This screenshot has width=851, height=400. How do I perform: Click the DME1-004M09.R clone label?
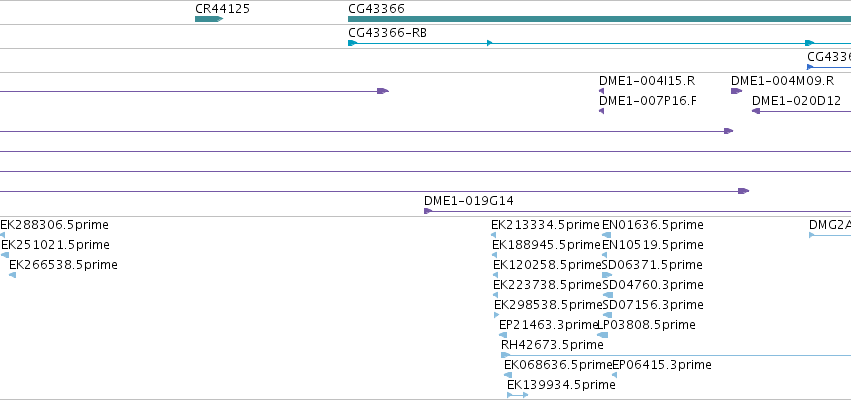click(x=783, y=81)
